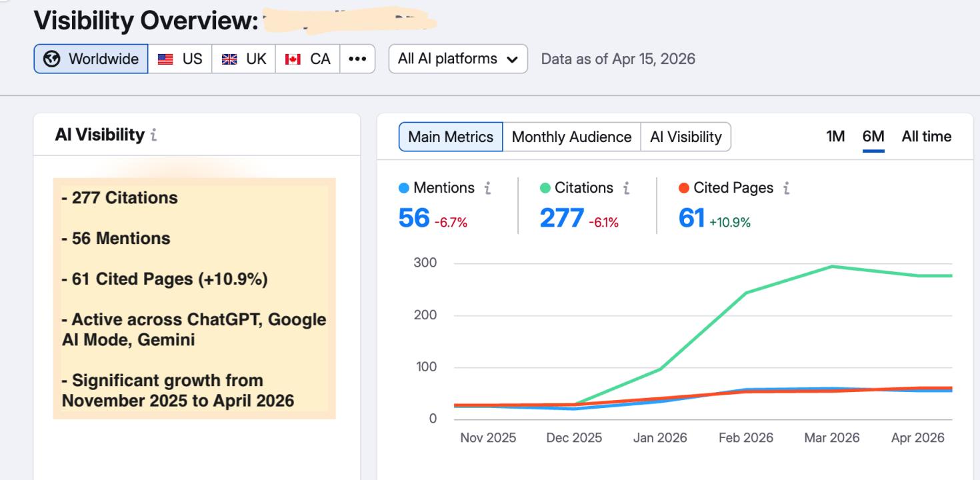Image resolution: width=980 pixels, height=480 pixels.
Task: Toggle the green Citations series dot
Action: click(545, 189)
